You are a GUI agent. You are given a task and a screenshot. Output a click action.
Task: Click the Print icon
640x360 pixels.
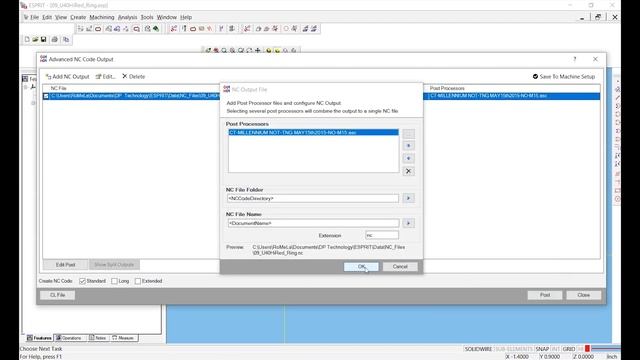tap(54, 40)
